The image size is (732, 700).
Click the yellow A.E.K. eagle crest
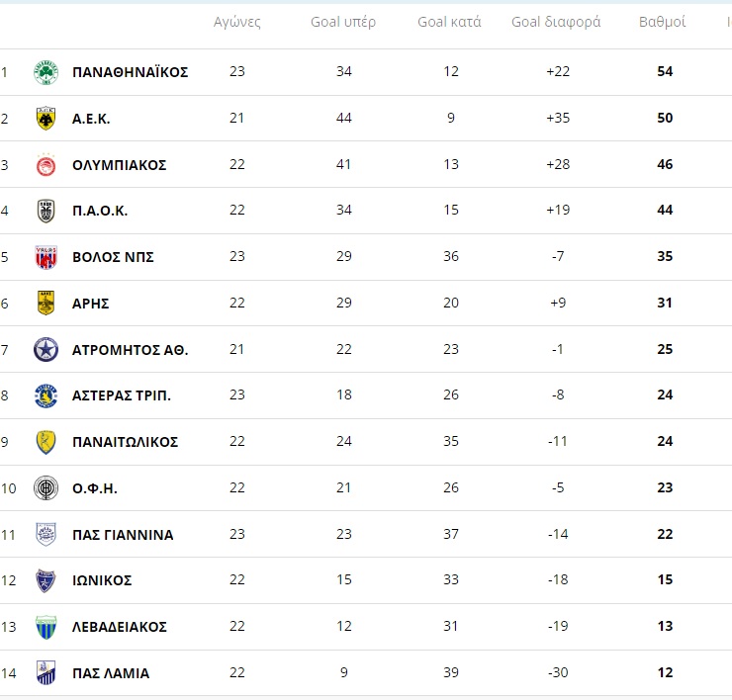pyautogui.click(x=46, y=119)
